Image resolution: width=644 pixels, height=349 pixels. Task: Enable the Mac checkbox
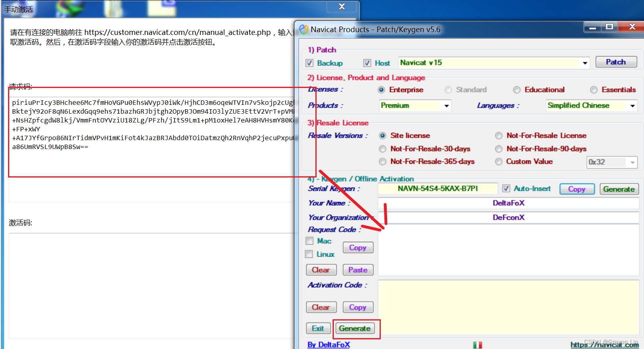[309, 241]
